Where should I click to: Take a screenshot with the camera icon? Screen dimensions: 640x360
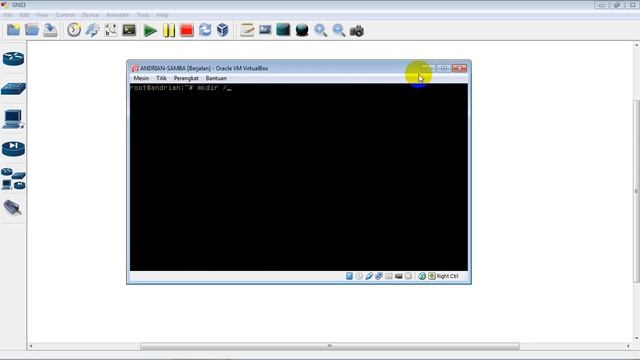coord(357,31)
